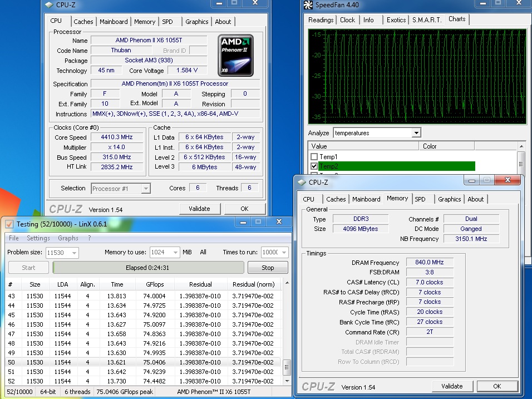
Task: Open About tab in the CPU-Z Memory window
Action: tap(476, 199)
